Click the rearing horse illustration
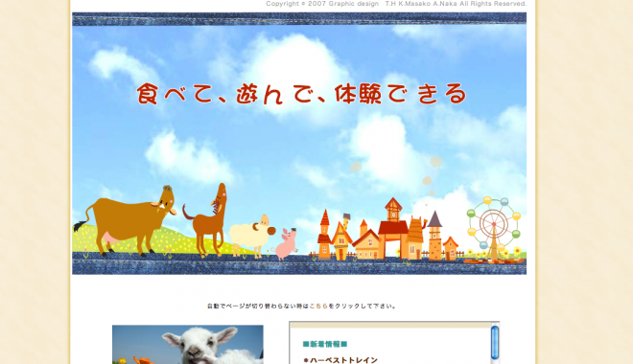633x364 pixels. [x=206, y=221]
